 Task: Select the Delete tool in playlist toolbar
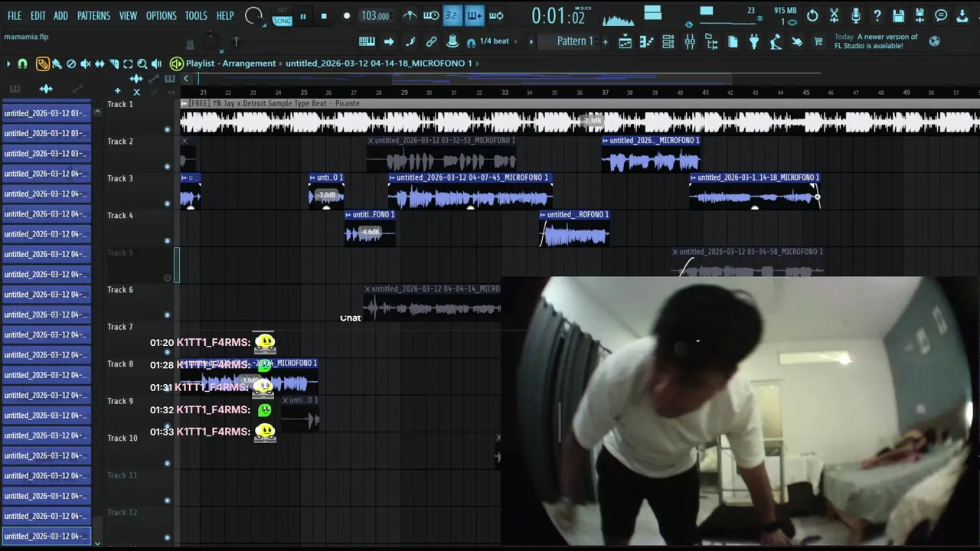(x=71, y=64)
